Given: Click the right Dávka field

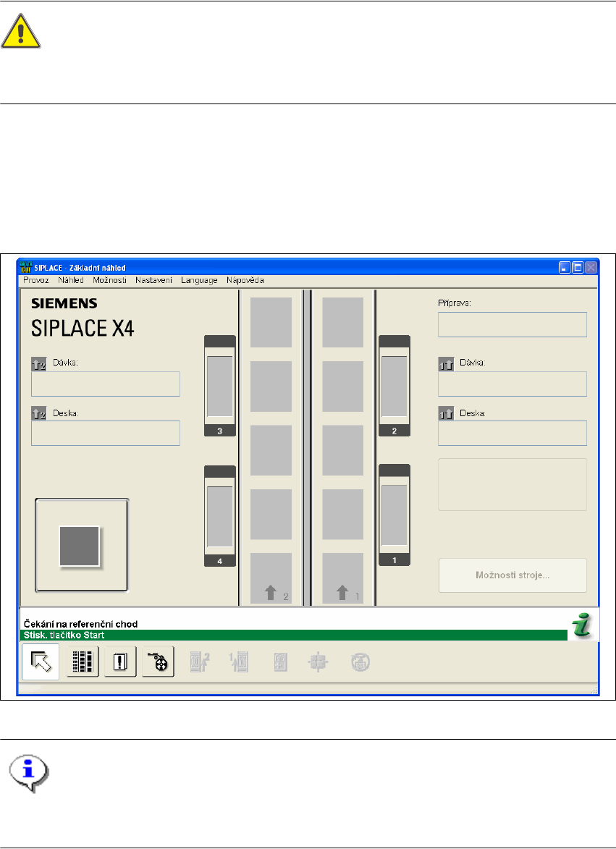Looking at the screenshot, I should click(512, 384).
